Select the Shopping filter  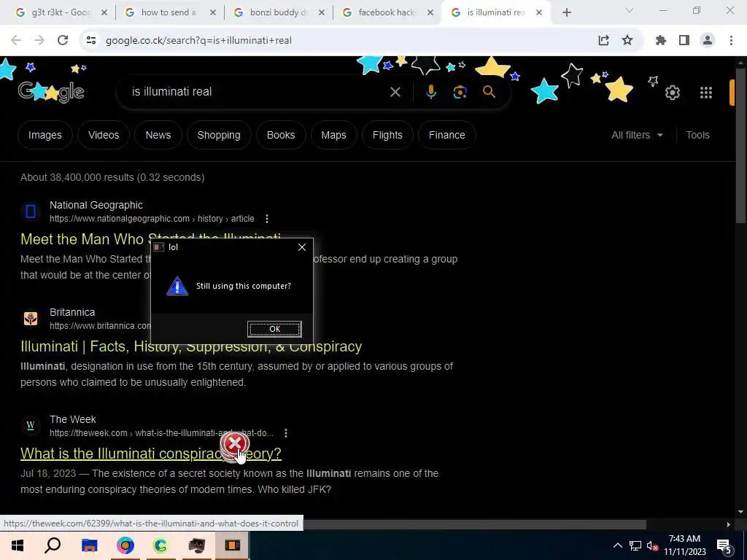(x=219, y=135)
